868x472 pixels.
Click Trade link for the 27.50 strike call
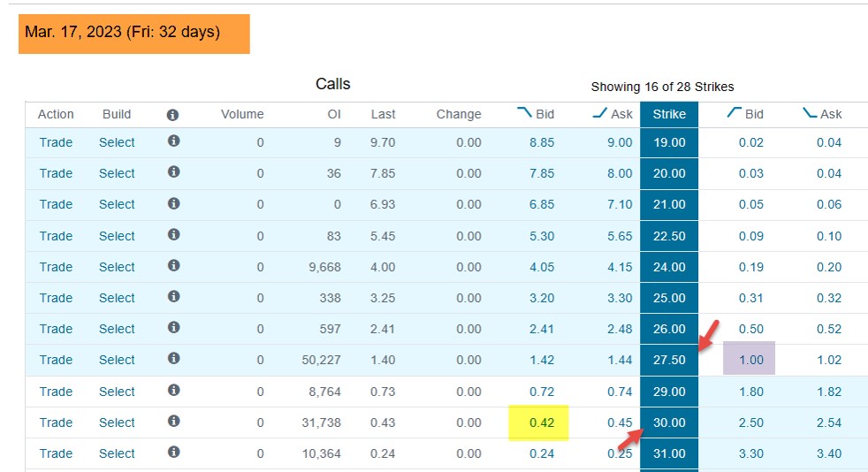56,360
